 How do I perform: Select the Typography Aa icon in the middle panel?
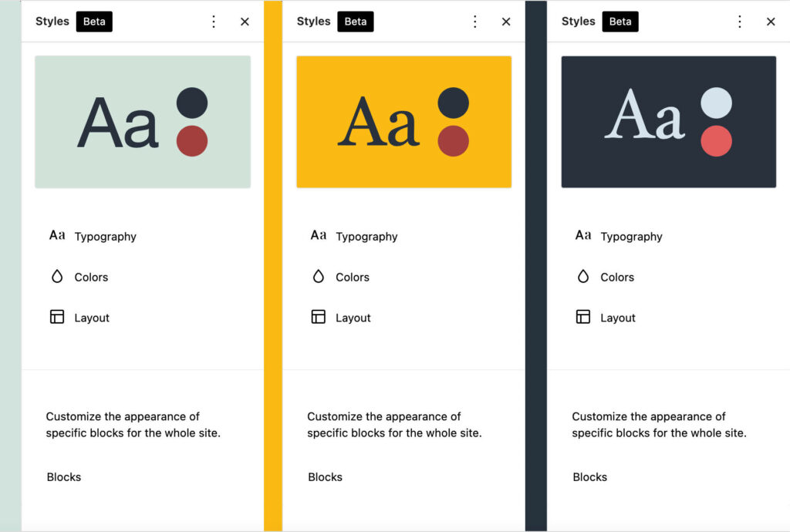[x=319, y=236]
